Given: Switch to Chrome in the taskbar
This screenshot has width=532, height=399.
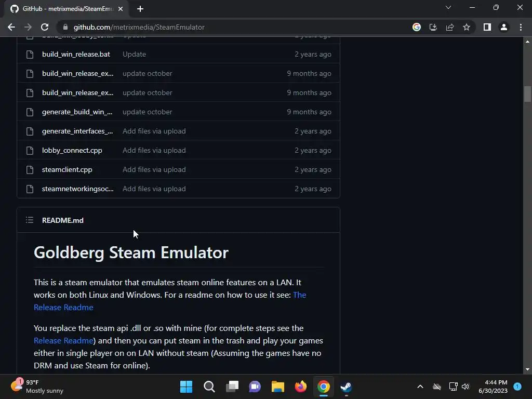Looking at the screenshot, I should point(323,387).
